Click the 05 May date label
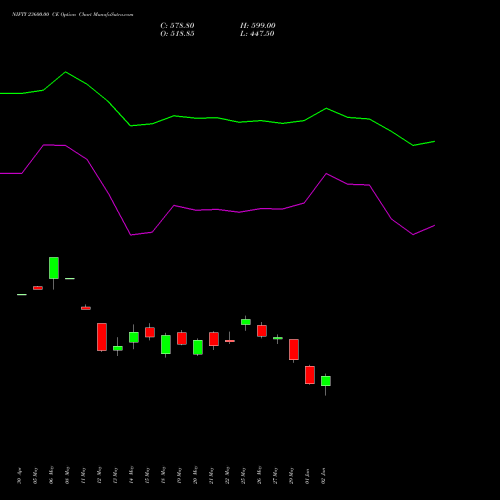 coord(35,476)
